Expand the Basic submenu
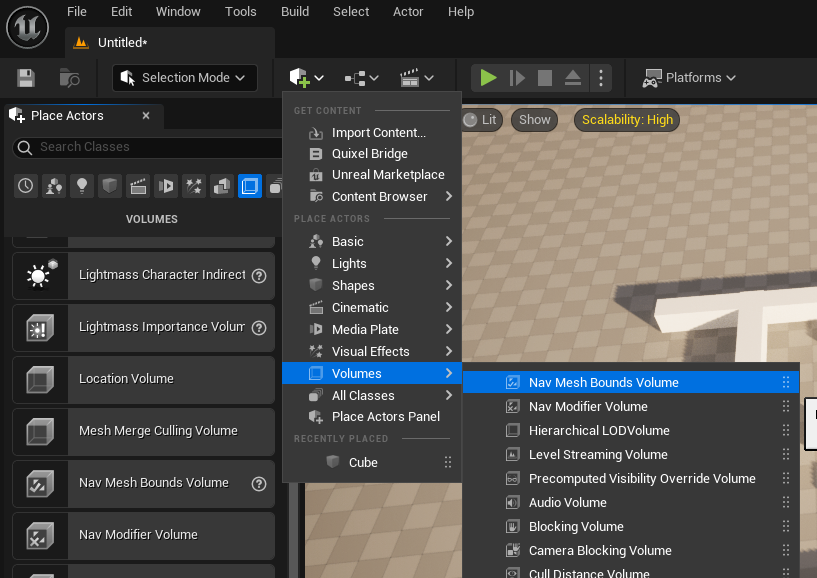This screenshot has width=817, height=578. (372, 241)
